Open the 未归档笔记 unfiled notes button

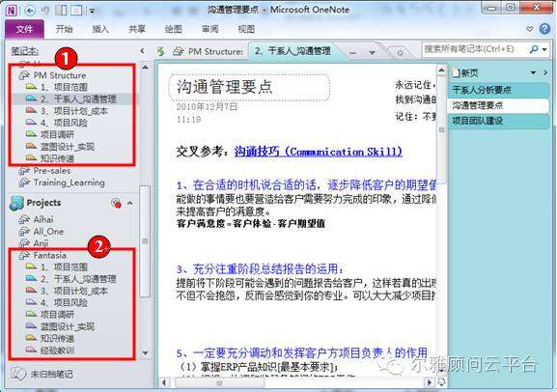click(x=42, y=374)
